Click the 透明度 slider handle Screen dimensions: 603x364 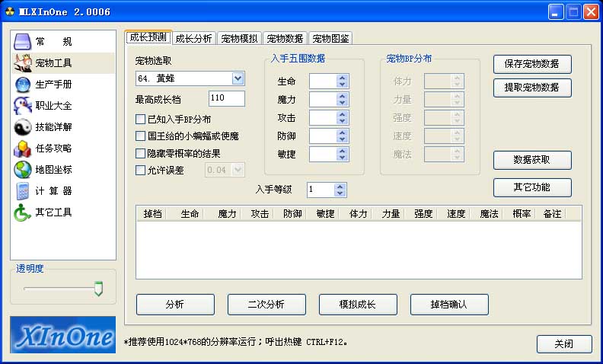click(x=98, y=288)
